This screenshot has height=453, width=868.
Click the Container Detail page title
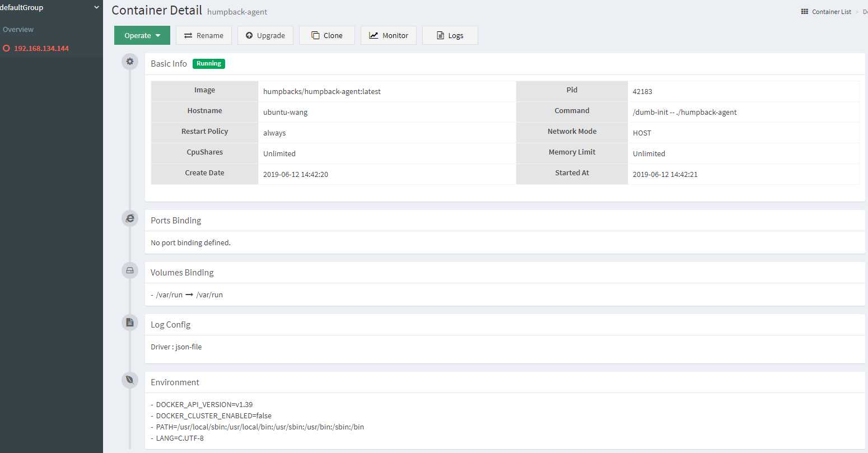(x=157, y=10)
